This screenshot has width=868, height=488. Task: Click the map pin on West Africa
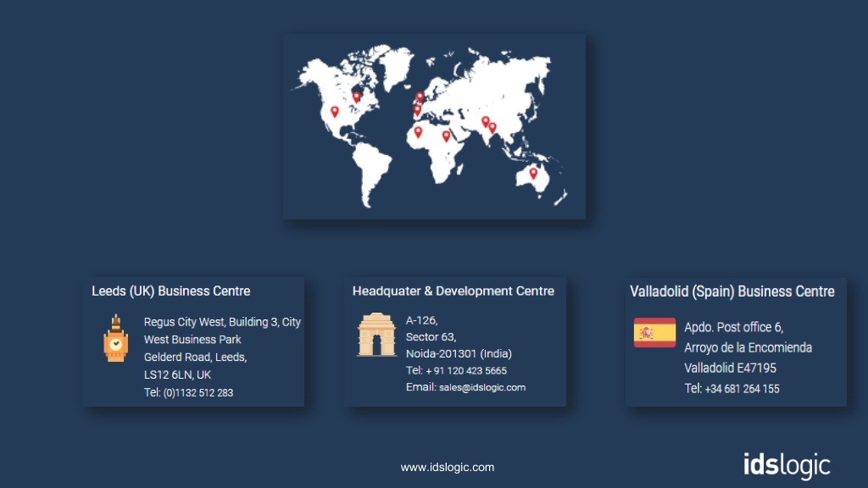point(418,131)
